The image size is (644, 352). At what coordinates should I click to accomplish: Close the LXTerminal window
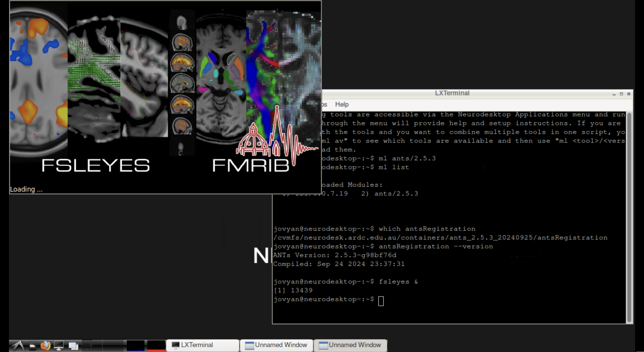[x=629, y=94]
